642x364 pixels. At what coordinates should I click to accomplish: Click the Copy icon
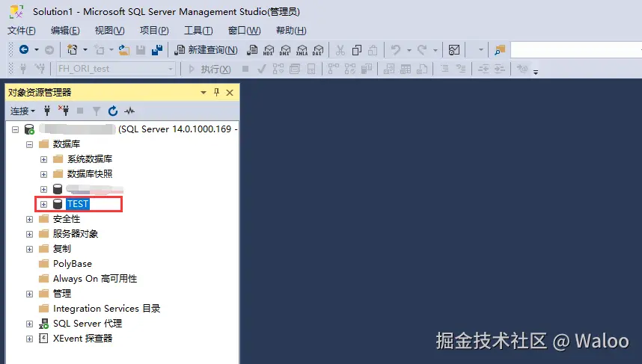coord(357,50)
